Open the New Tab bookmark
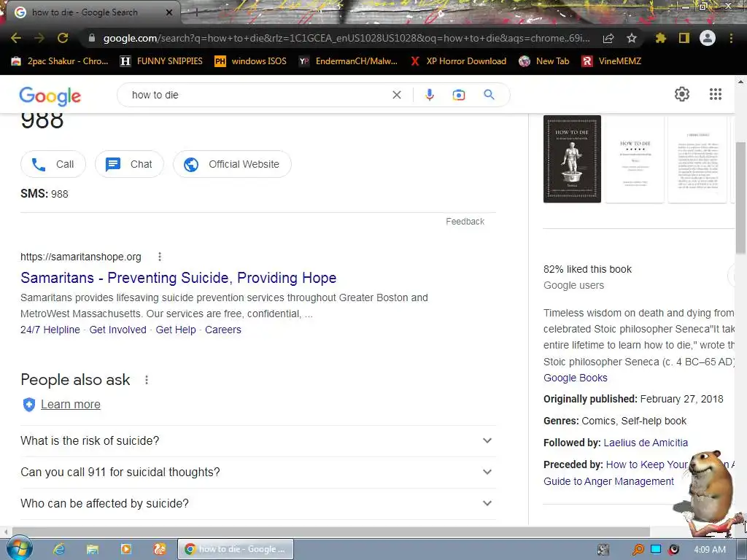Image resolution: width=747 pixels, height=560 pixels. pos(544,61)
